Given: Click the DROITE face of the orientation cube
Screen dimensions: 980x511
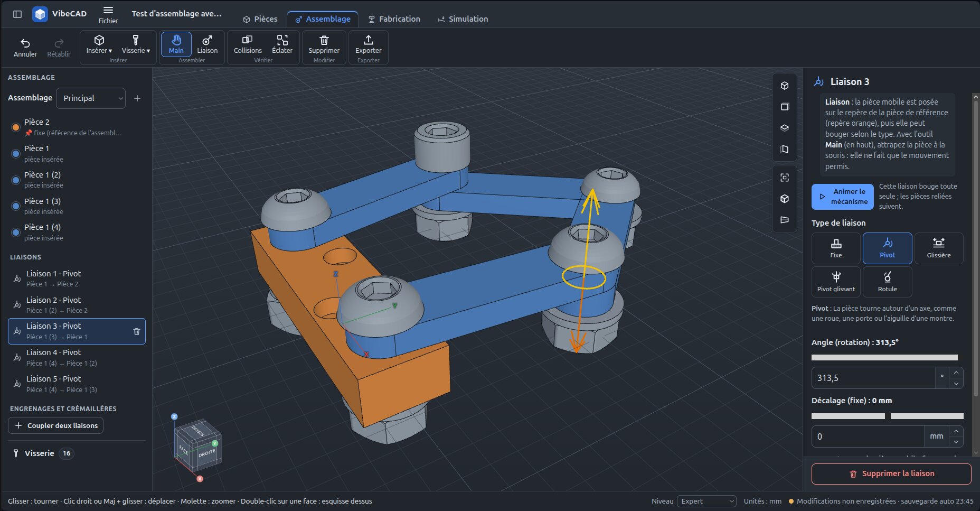Looking at the screenshot, I should (207, 453).
